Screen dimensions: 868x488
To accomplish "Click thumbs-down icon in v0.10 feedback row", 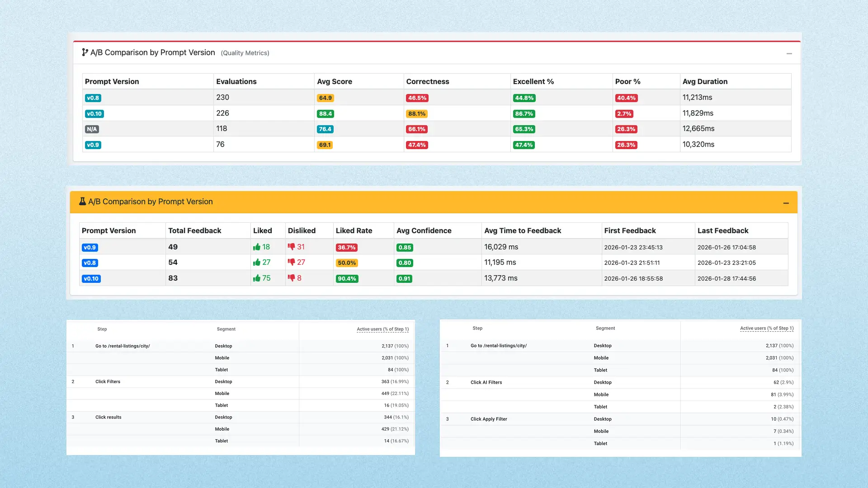I will [x=292, y=278].
